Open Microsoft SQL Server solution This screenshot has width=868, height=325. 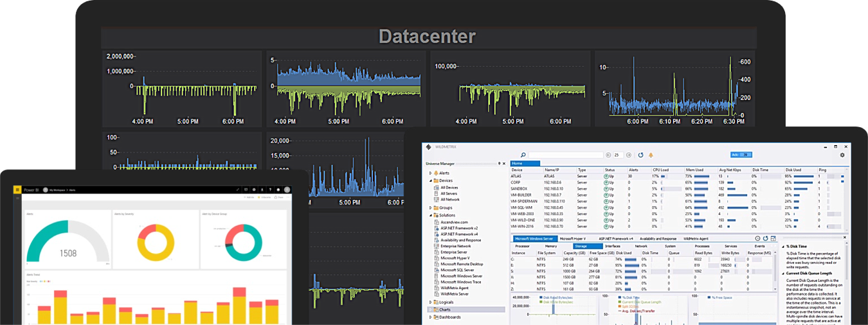click(x=457, y=270)
